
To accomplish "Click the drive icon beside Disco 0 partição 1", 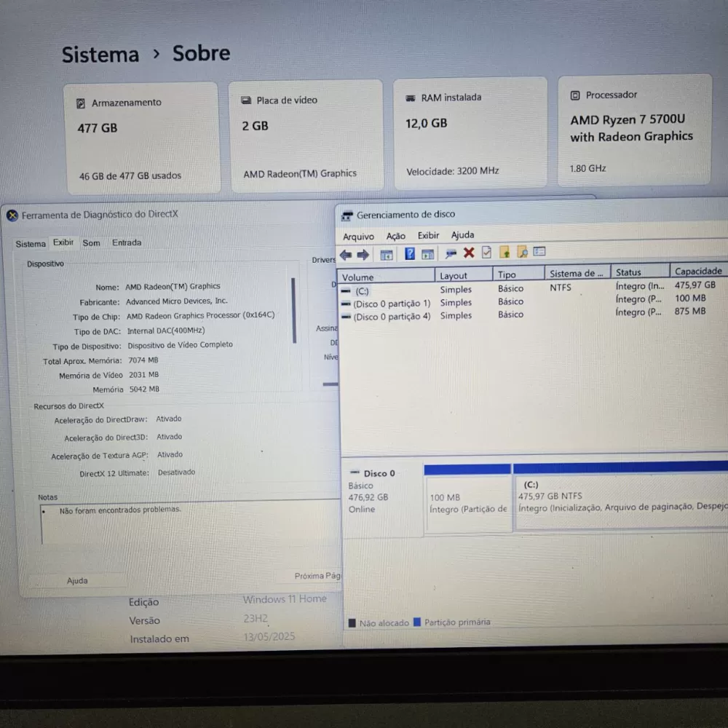I will [x=345, y=304].
